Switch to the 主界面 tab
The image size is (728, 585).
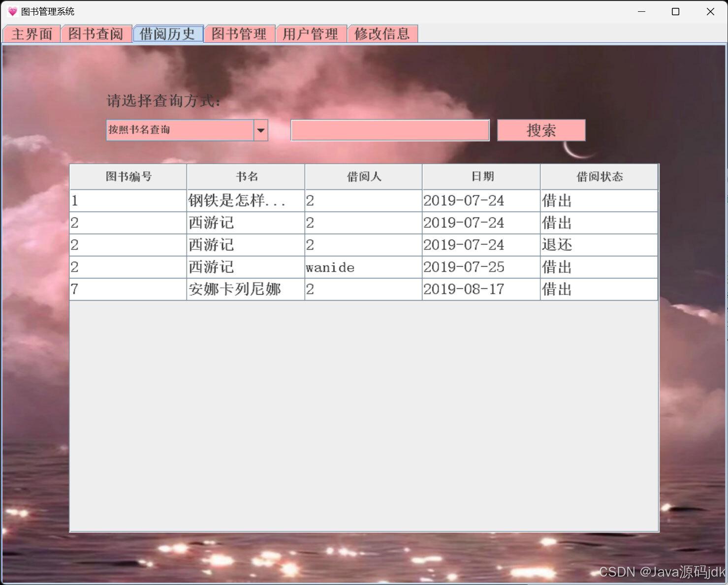32,34
